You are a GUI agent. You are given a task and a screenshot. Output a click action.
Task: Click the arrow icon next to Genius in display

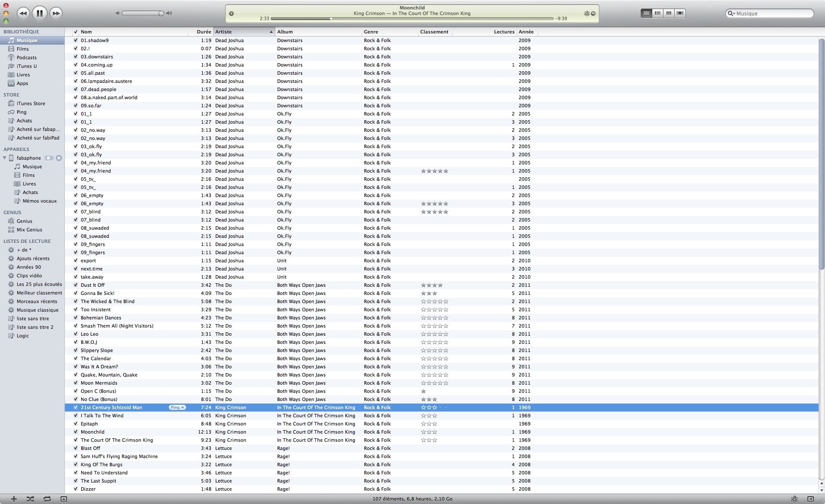593,14
